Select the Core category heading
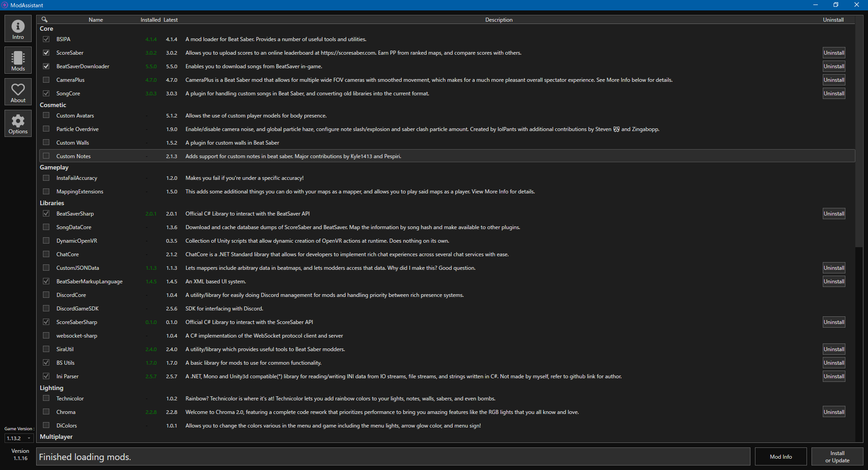The height and width of the screenshot is (470, 868). 47,28
